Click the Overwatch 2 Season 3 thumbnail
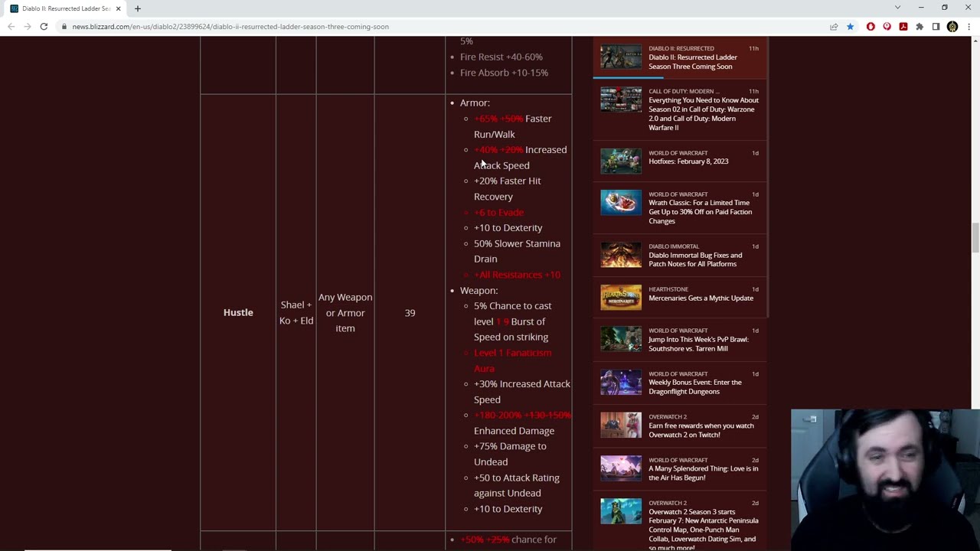This screenshot has width=980, height=551. tap(621, 511)
